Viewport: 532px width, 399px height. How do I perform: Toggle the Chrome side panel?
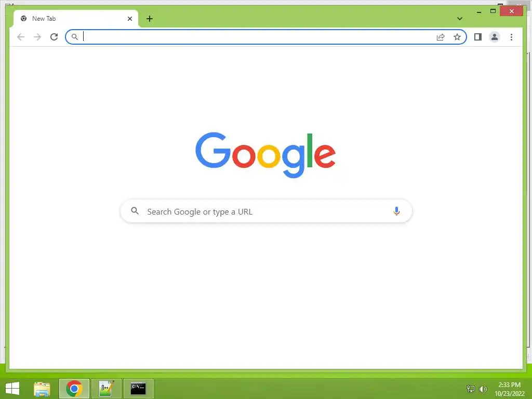(x=478, y=37)
